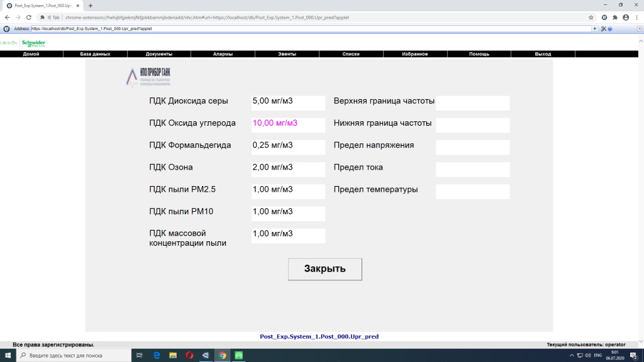Click the browser reload page icon
This screenshot has height=362, width=644.
click(x=29, y=18)
